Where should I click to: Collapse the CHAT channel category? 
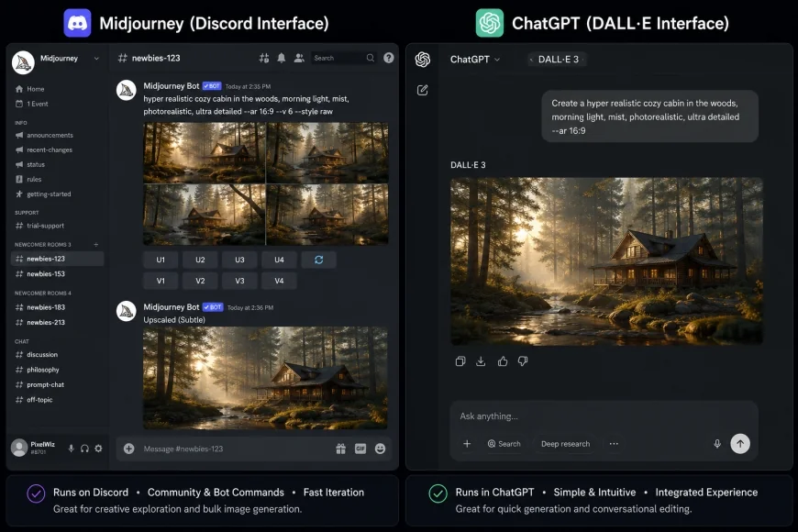click(22, 341)
